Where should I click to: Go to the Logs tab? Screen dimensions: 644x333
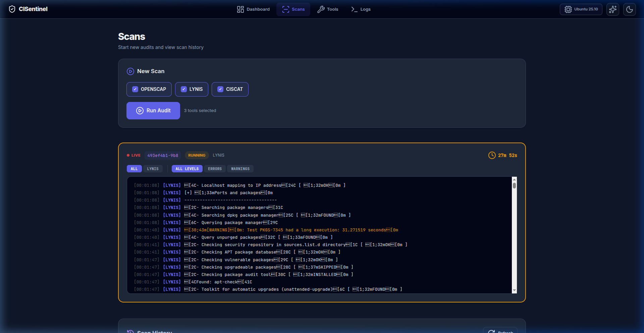361,9
